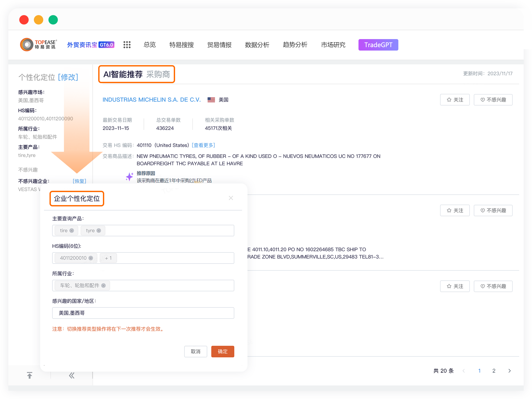Expand the '+1' hidden HS codes
532x399 pixels.
(108, 258)
